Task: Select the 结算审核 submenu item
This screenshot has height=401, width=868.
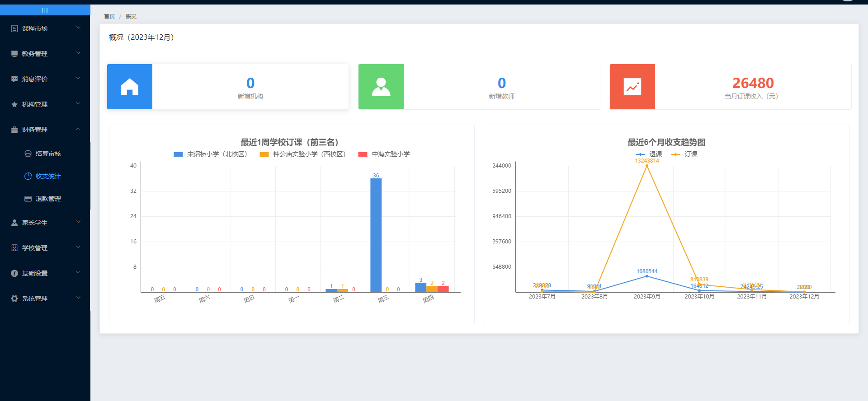Action: click(x=45, y=154)
